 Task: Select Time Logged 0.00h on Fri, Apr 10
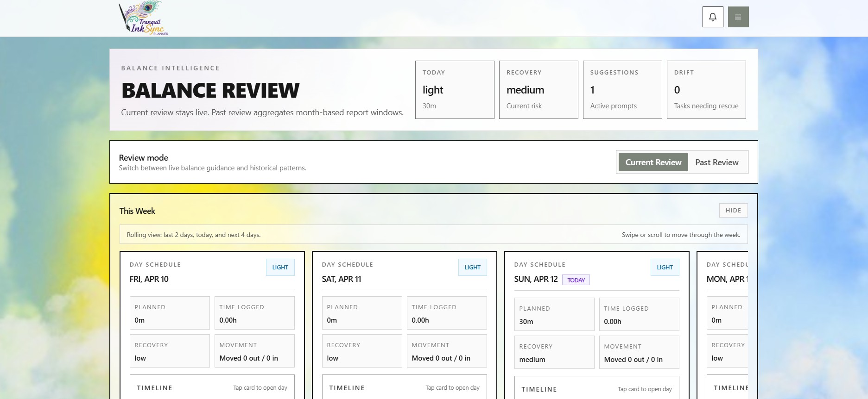click(x=254, y=313)
